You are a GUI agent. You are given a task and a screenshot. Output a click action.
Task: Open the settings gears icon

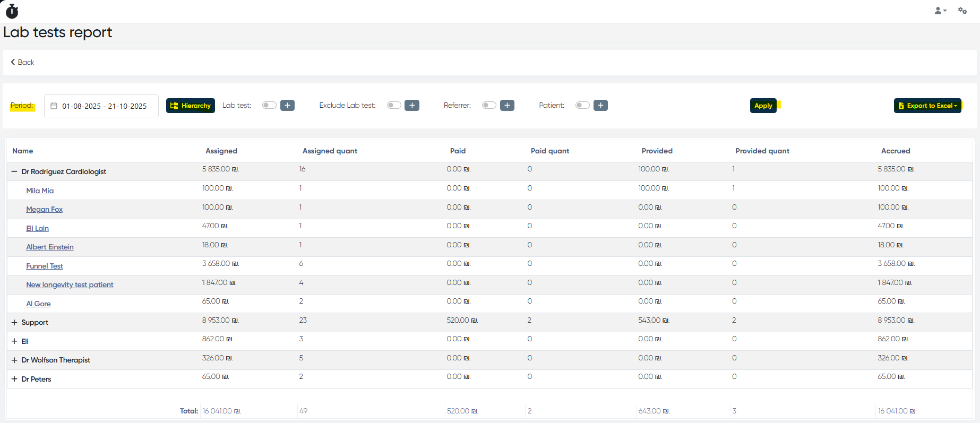962,11
